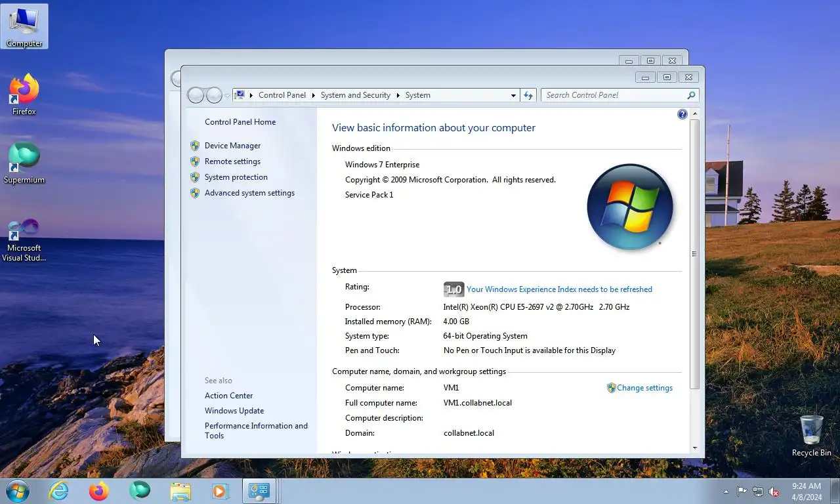
Task: Maximize the background window behind System
Action: 651,61
